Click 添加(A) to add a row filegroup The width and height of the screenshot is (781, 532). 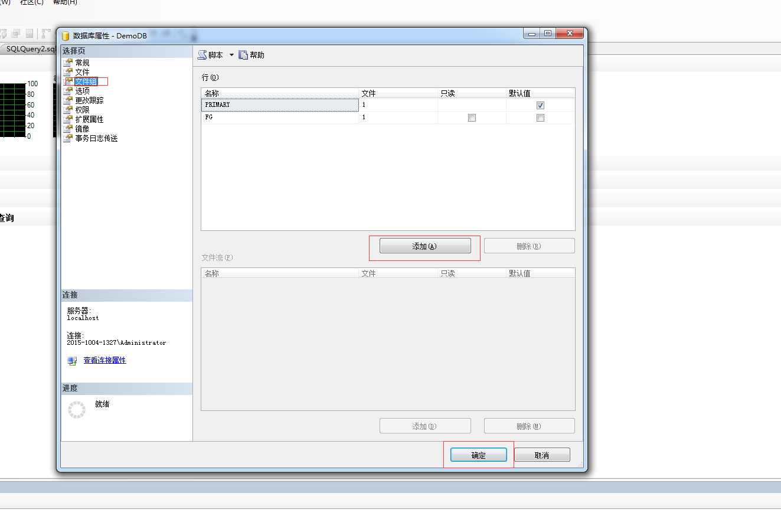coord(425,246)
